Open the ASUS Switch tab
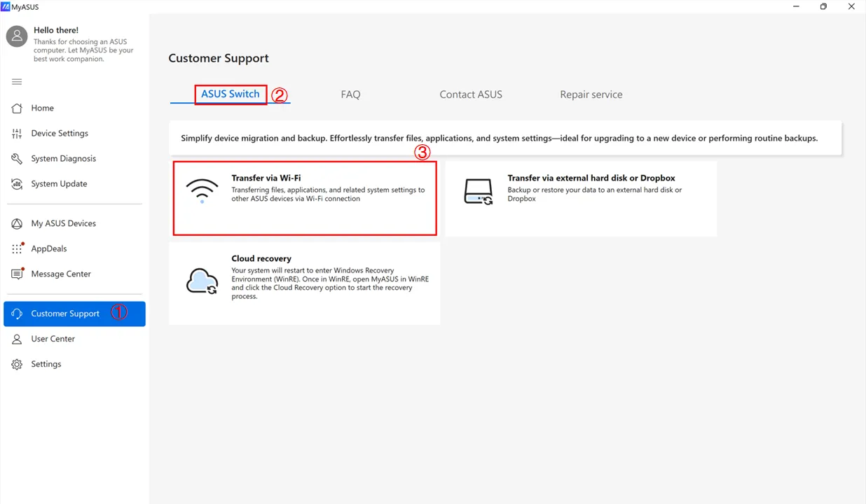 230,94
